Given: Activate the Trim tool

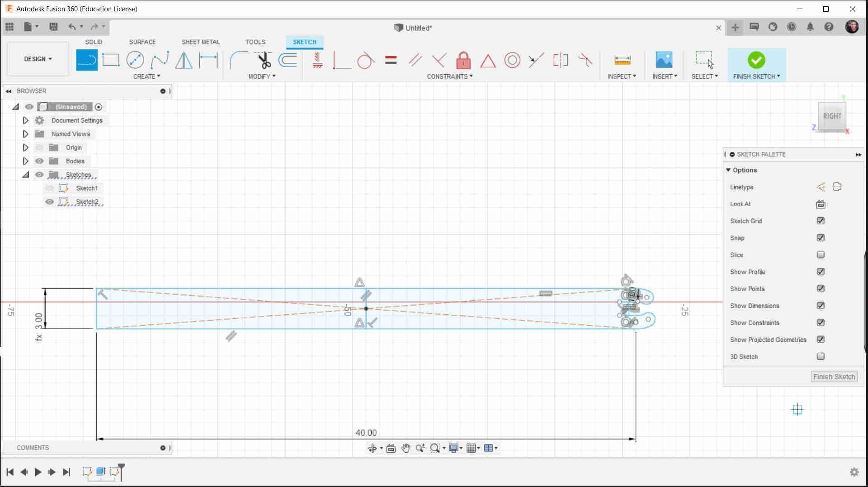Looking at the screenshot, I should pyautogui.click(x=264, y=60).
